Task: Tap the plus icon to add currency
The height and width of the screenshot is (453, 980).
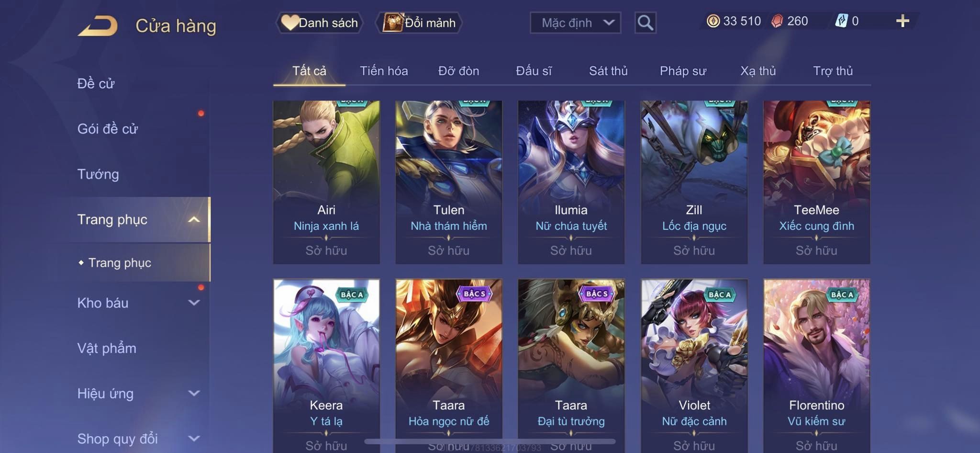Action: (x=902, y=21)
